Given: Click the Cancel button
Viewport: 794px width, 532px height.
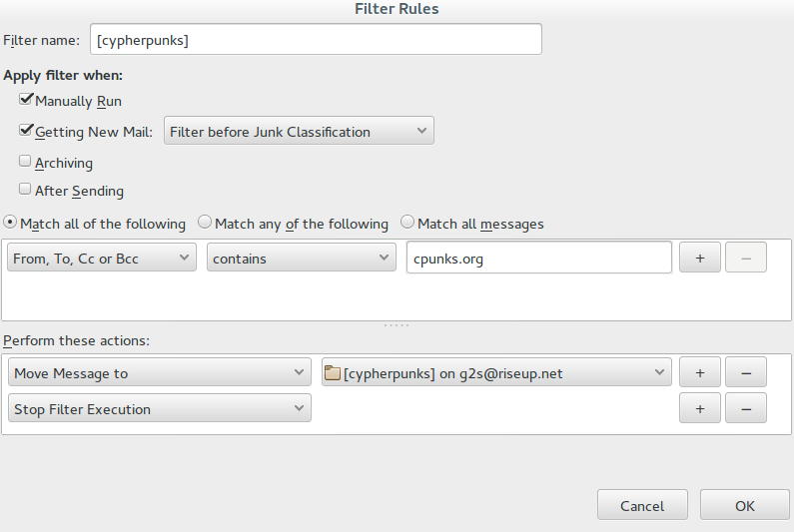Looking at the screenshot, I should [x=642, y=505].
